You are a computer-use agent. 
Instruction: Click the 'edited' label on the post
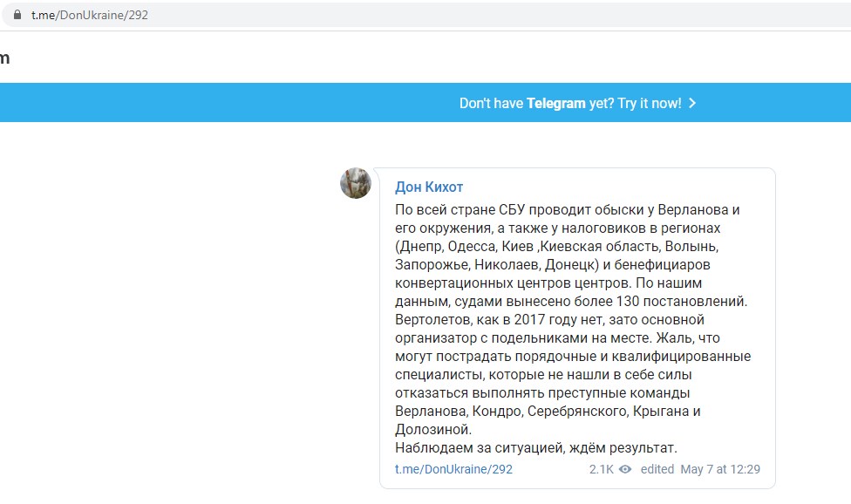(x=657, y=469)
